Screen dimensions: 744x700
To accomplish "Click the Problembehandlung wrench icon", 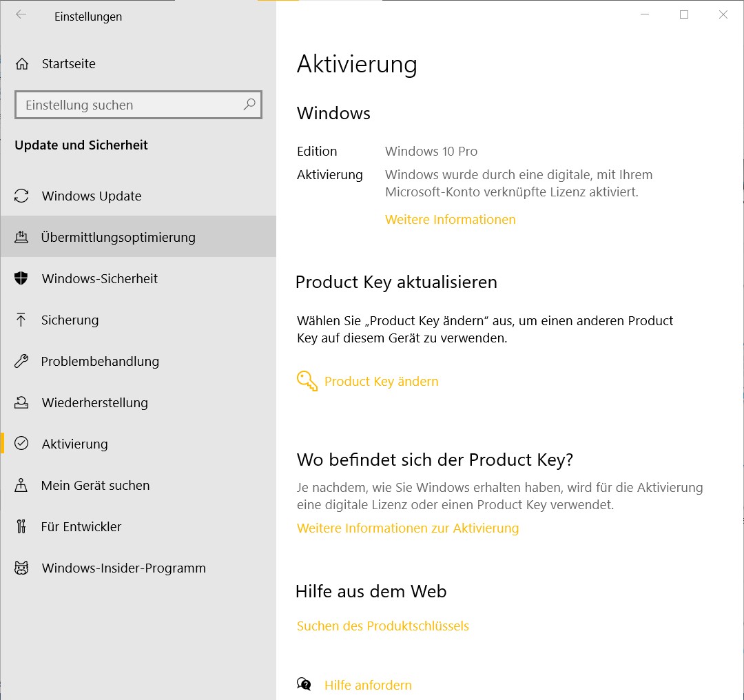I will pyautogui.click(x=21, y=360).
